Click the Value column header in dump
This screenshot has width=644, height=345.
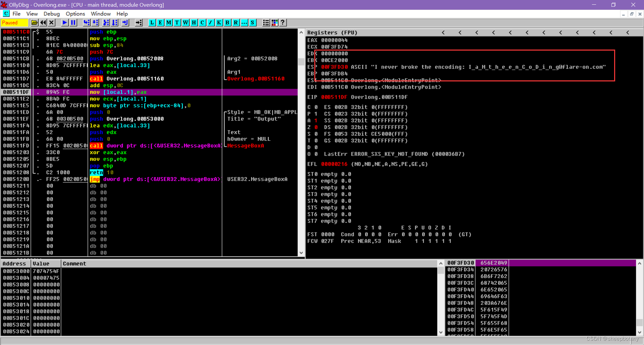click(x=46, y=264)
